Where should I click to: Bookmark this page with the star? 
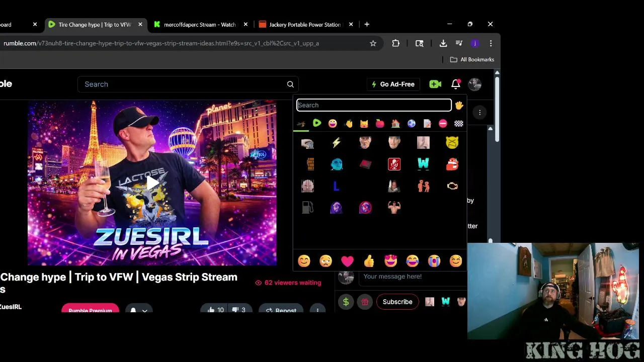tap(373, 43)
